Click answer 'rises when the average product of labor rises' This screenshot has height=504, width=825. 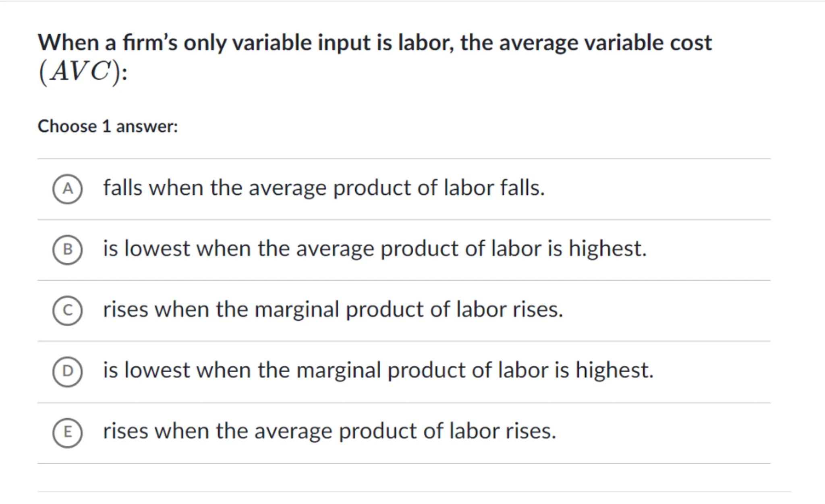click(329, 431)
